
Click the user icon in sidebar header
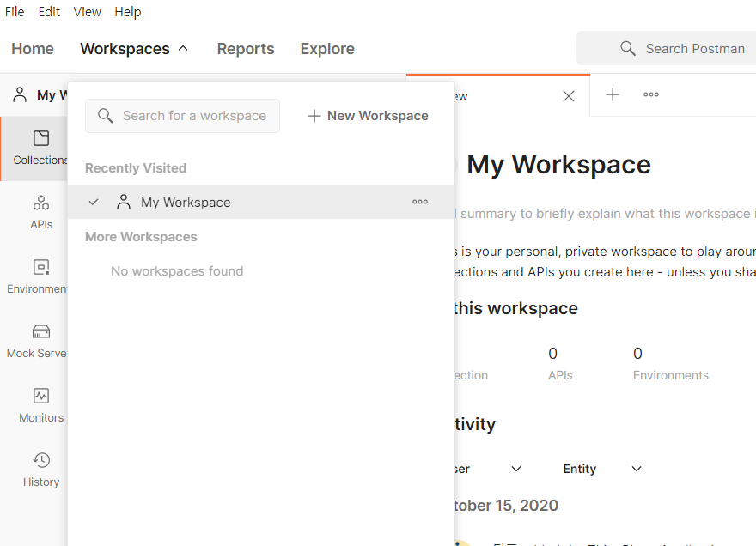[x=20, y=95]
